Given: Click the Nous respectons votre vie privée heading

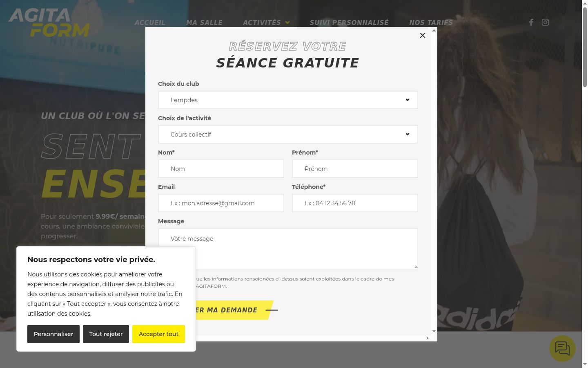Looking at the screenshot, I should pos(91,260).
